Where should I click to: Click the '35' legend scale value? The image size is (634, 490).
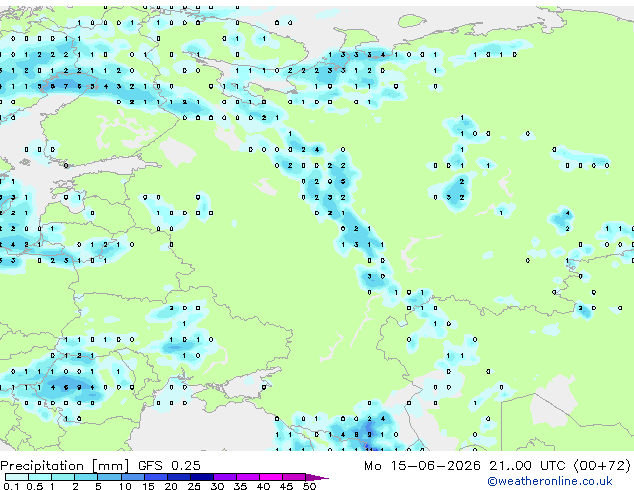coord(240,486)
